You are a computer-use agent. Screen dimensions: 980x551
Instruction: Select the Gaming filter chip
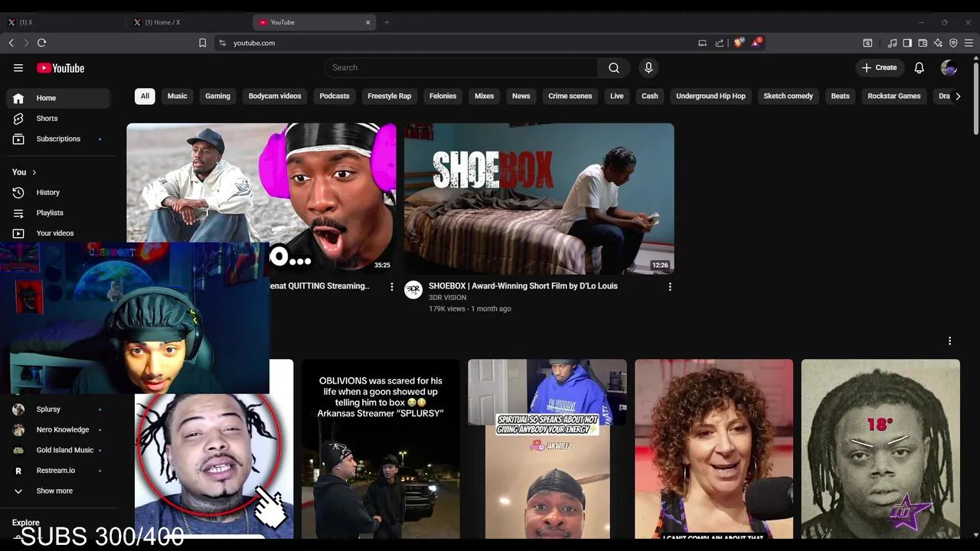pos(217,96)
